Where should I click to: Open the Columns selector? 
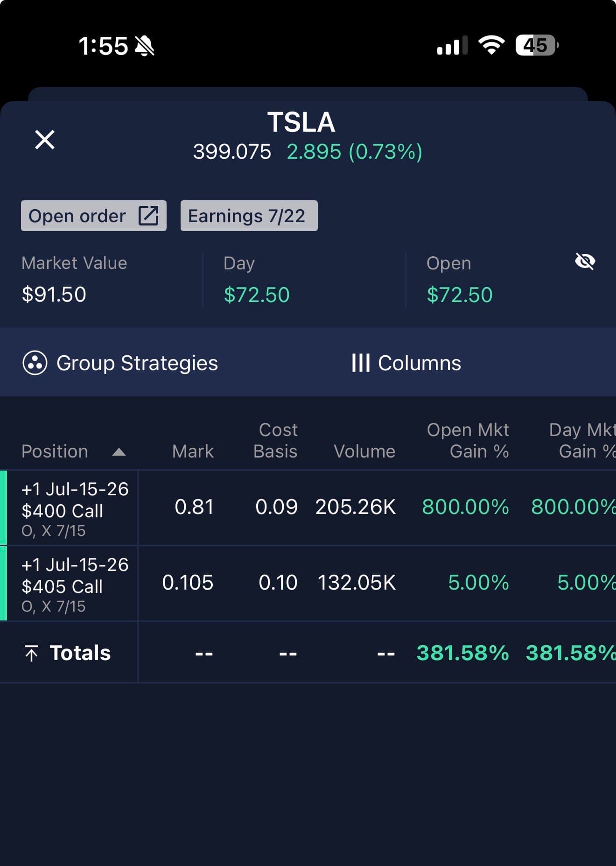click(x=406, y=363)
